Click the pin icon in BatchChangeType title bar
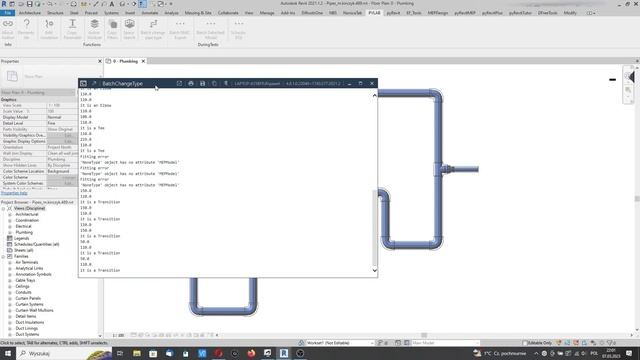Screen dimensions: 640x360 226,83
